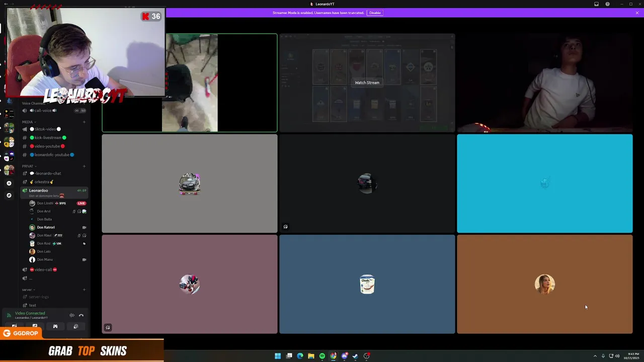Image resolution: width=644 pixels, height=362 pixels.
Task: Select the dark tile with the car avatar
Action: pyautogui.click(x=367, y=184)
